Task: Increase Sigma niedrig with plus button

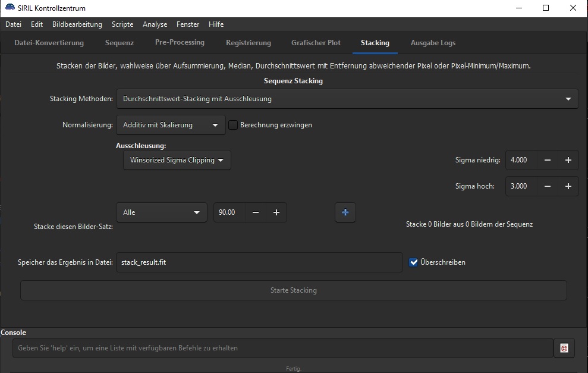Action: tap(568, 160)
